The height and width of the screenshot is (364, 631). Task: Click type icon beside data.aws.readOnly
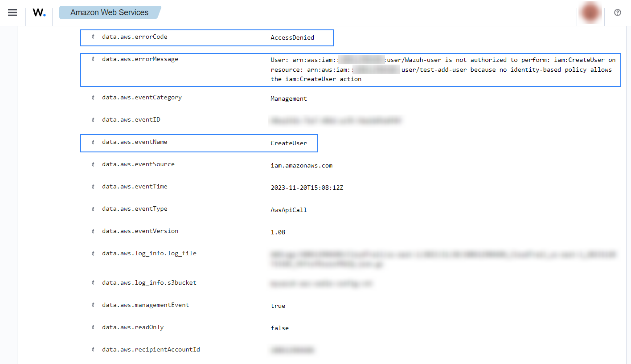pyautogui.click(x=93, y=327)
